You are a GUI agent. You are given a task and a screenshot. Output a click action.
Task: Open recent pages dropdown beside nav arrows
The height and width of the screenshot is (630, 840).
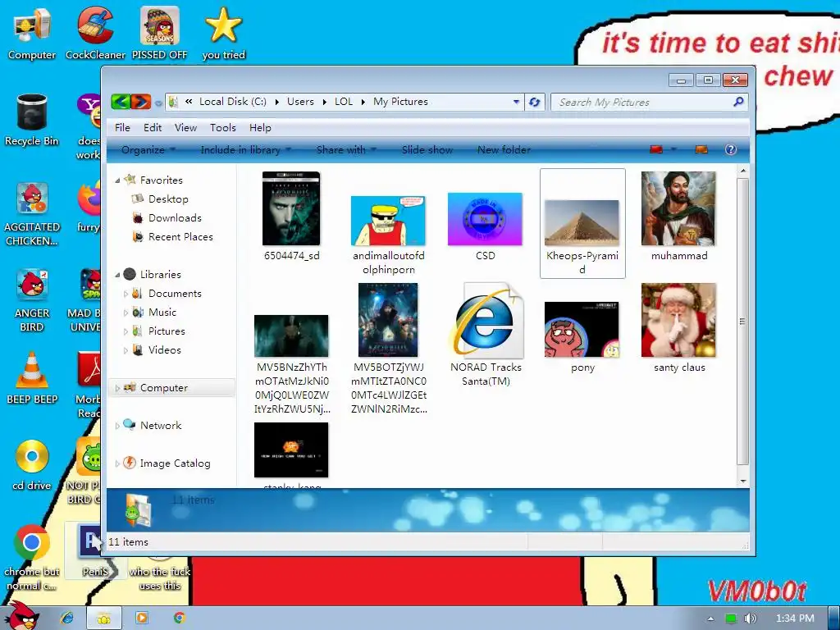click(158, 103)
